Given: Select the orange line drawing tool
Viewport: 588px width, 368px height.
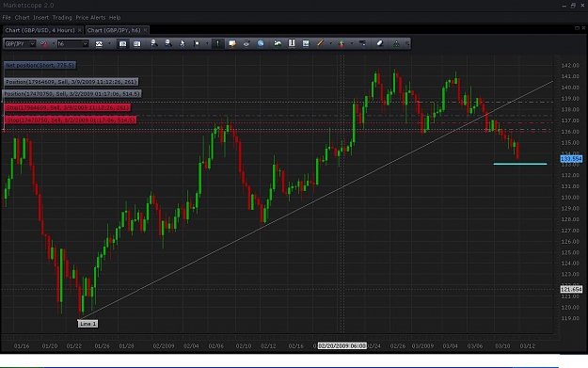Looking at the screenshot, I should 320,44.
